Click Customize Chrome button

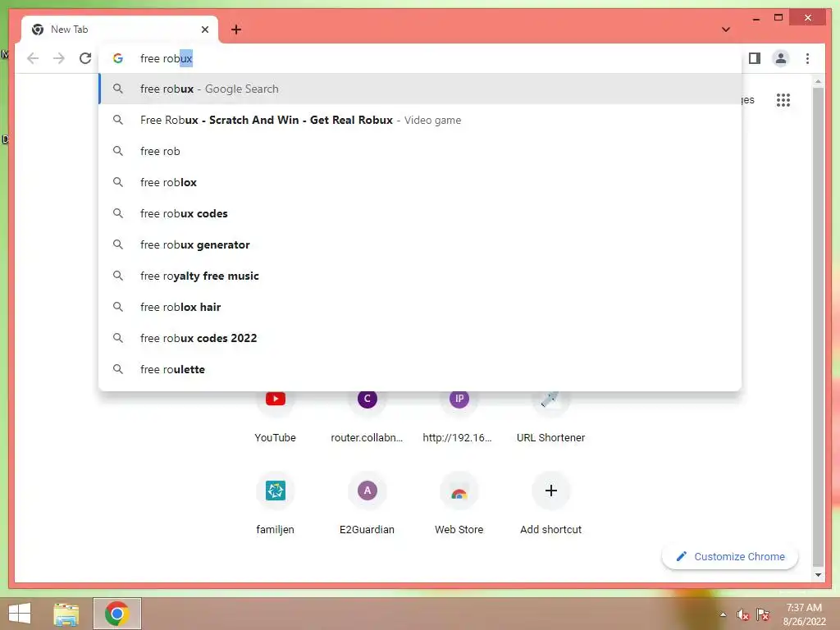point(730,557)
